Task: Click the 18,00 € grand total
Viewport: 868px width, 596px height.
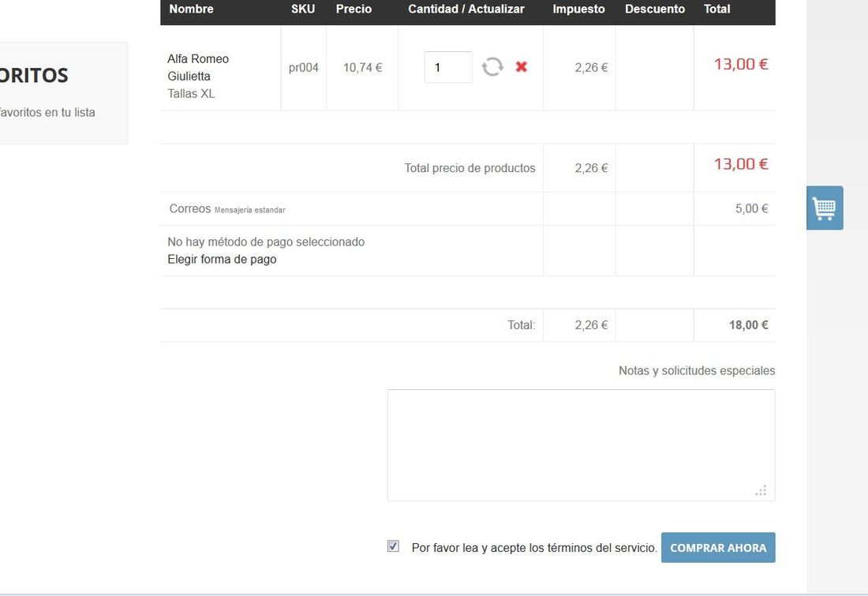Action: pyautogui.click(x=748, y=325)
